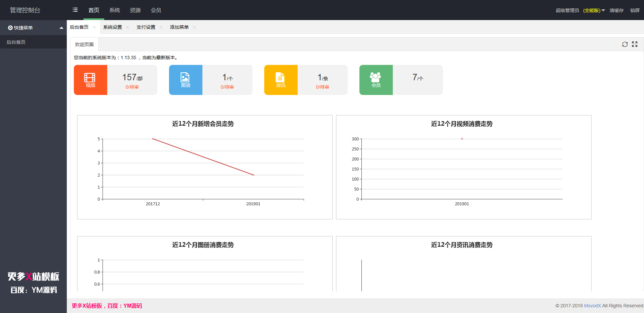Click the gear icon beside 快捷菜单
644x313 pixels.
10,28
